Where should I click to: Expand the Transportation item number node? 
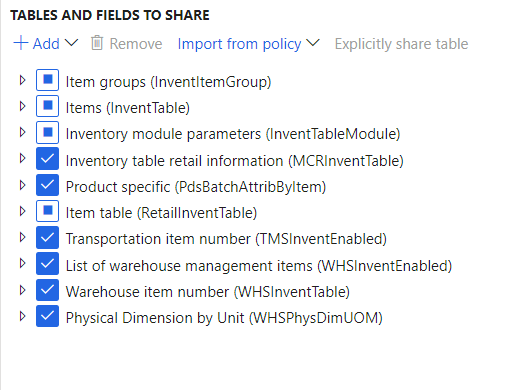coord(23,237)
